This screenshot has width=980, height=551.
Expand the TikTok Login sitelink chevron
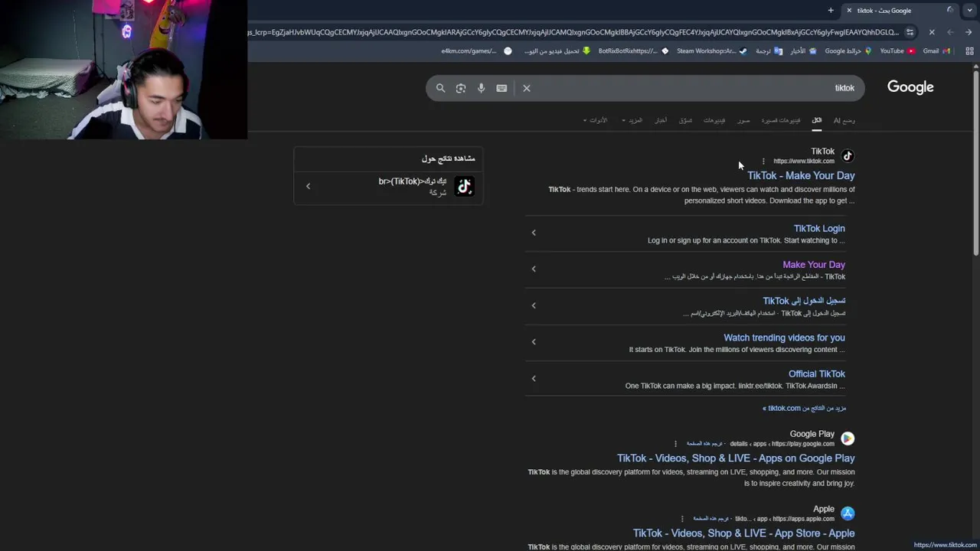[534, 233]
